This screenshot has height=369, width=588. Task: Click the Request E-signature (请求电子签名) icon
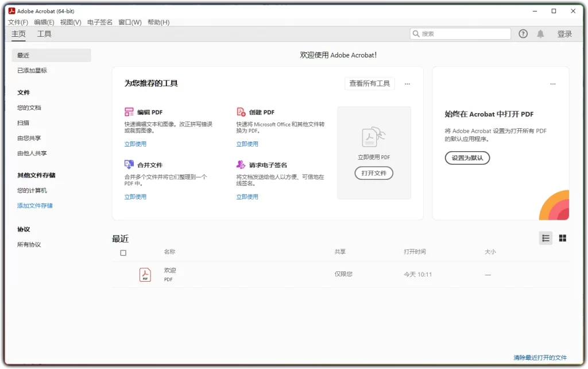pos(241,164)
